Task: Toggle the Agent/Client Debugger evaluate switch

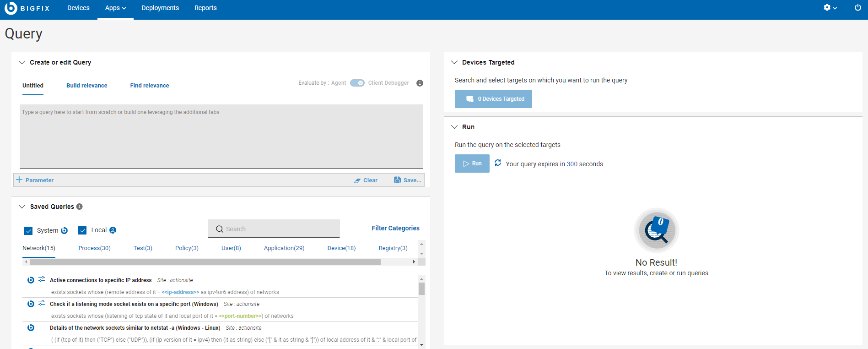Action: pos(357,83)
